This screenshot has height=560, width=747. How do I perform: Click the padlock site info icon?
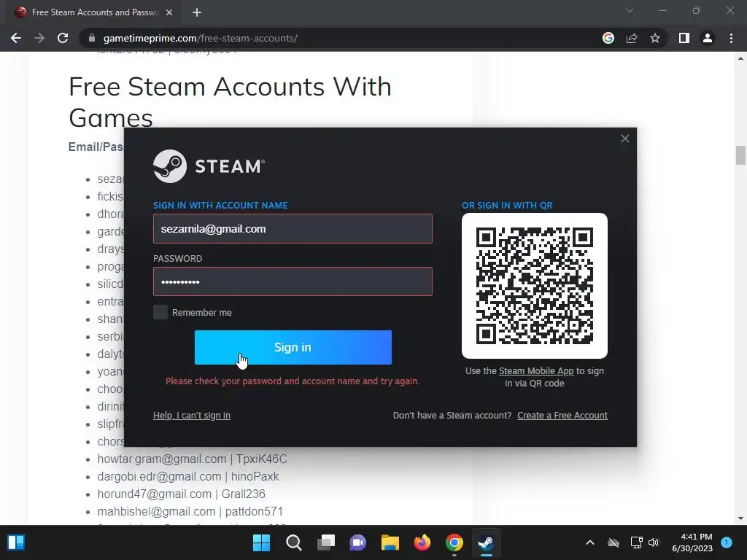(92, 38)
